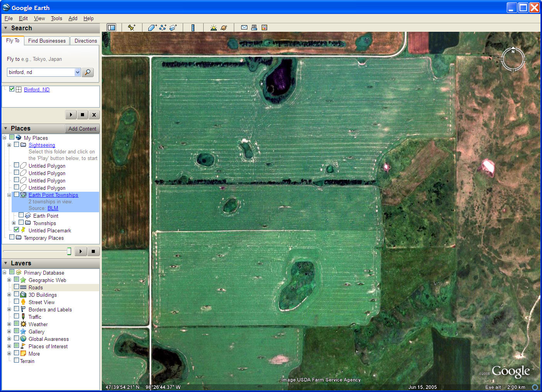Click the Street View layer person icon
This screenshot has height=392, width=542.
pyautogui.click(x=23, y=302)
